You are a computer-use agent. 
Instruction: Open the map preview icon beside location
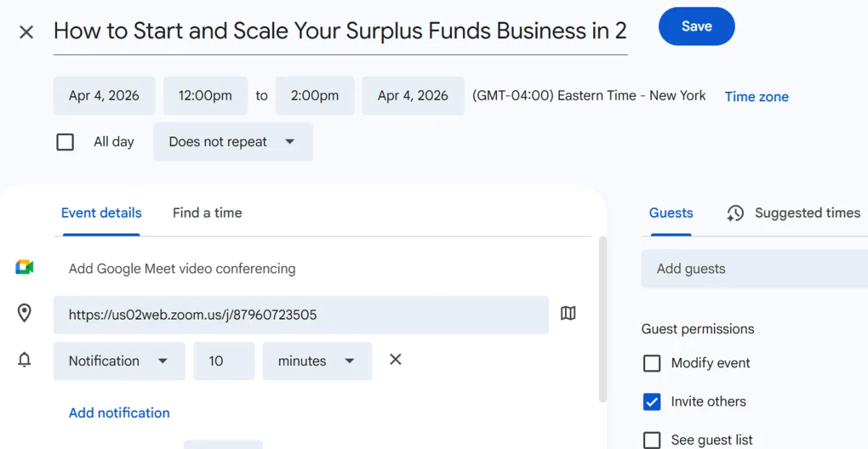point(569,313)
